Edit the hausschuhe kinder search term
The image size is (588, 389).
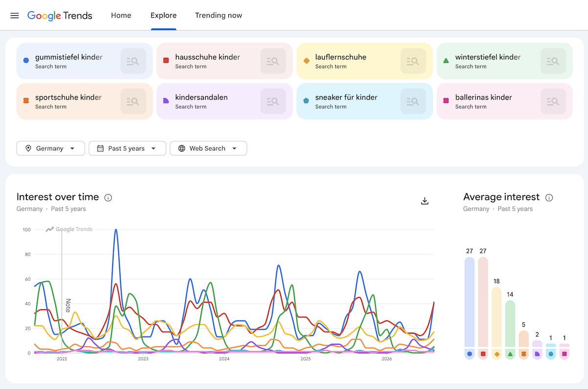[208, 57]
